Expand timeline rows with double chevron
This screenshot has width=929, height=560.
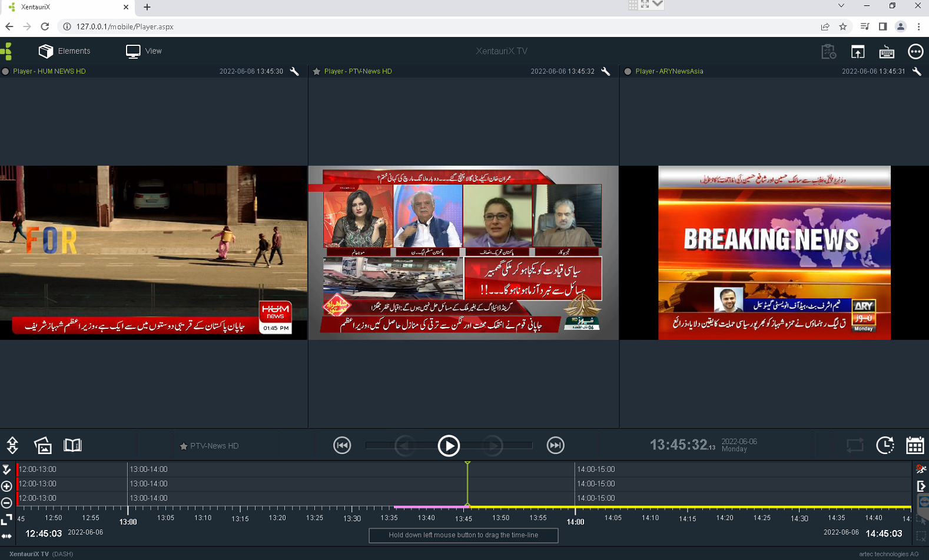pyautogui.click(x=6, y=469)
